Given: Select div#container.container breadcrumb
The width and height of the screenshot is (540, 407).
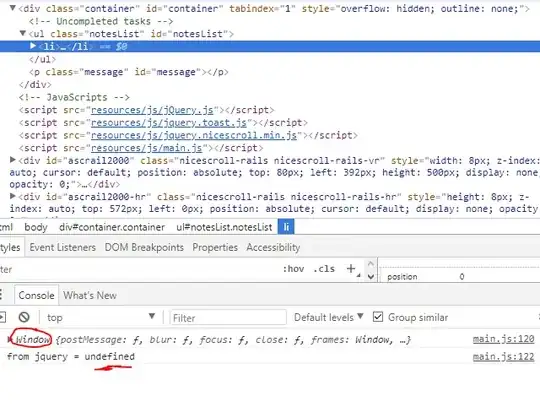Looking at the screenshot, I should [x=112, y=227].
